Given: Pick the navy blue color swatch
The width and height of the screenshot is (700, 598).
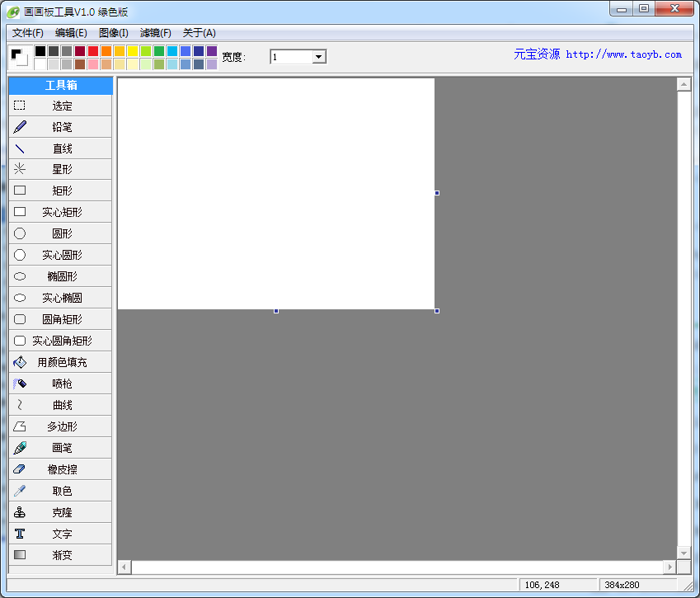Looking at the screenshot, I should [199, 51].
